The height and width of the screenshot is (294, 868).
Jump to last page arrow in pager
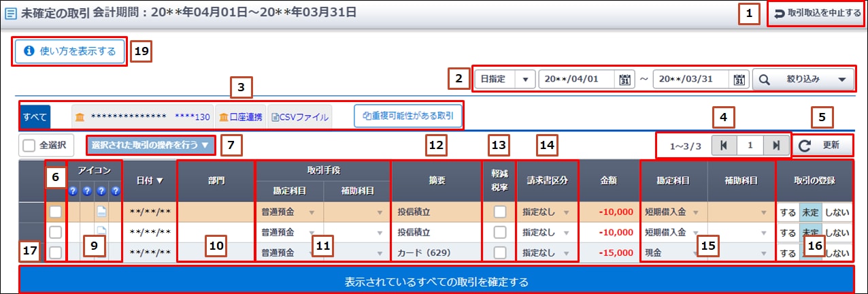[775, 146]
